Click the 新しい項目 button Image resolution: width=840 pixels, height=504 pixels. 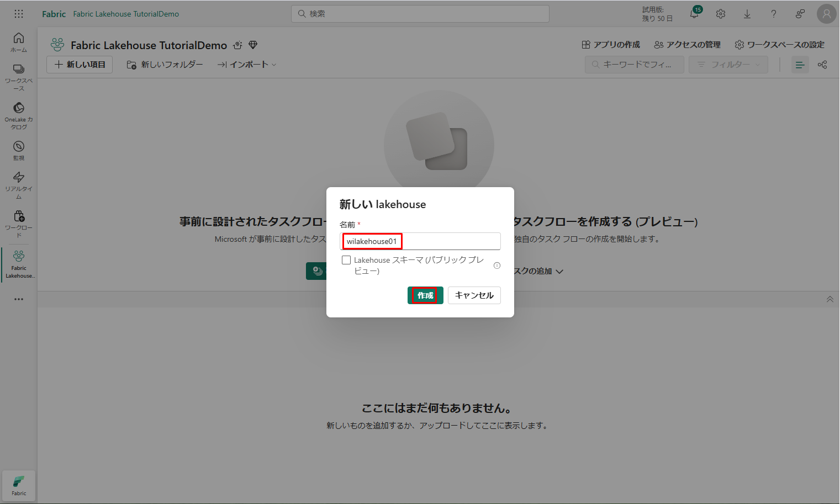(80, 65)
